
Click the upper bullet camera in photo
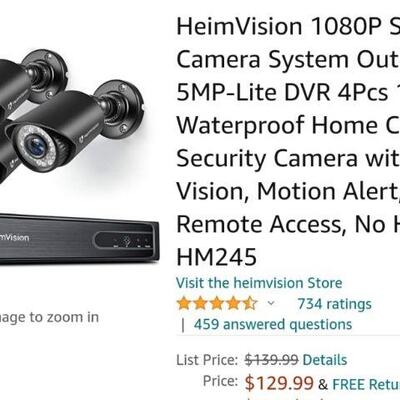coord(32,75)
